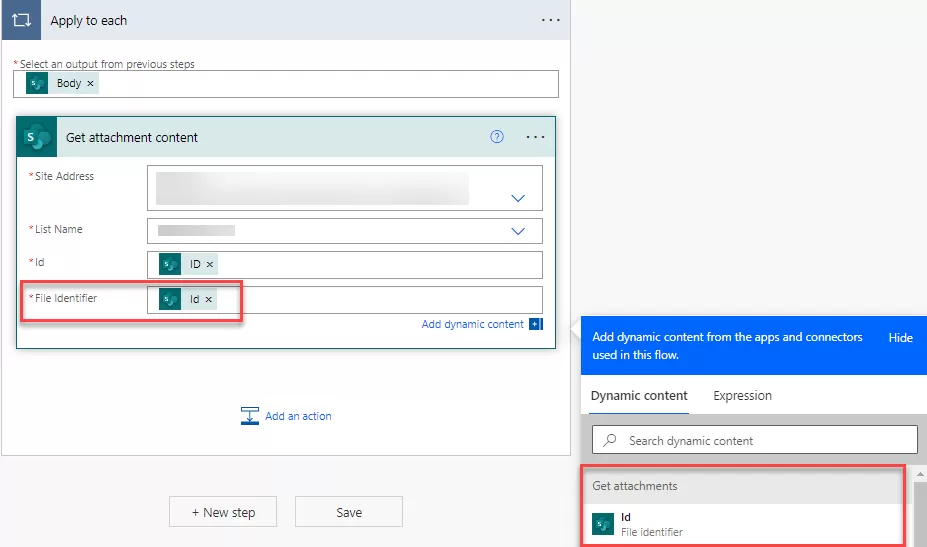The image size is (927, 547).
Task: Click the Add dynamic content plus icon
Action: [x=536, y=324]
